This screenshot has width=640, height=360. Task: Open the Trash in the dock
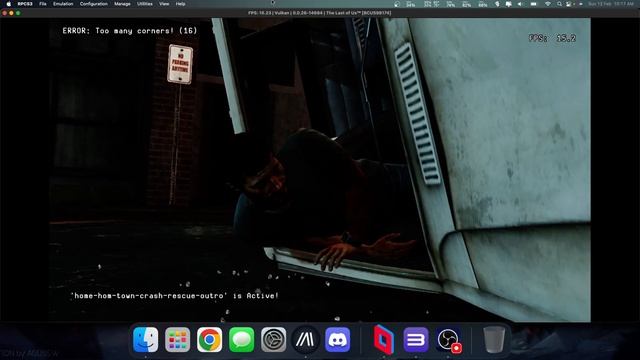point(494,340)
